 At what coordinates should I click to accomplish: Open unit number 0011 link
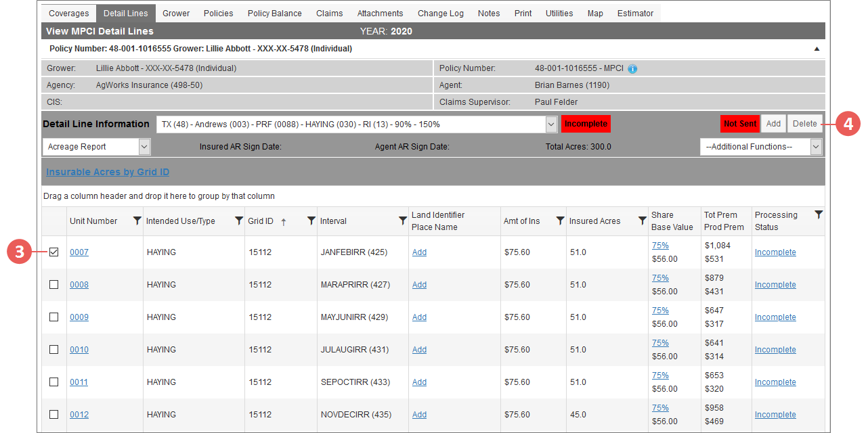tap(79, 382)
